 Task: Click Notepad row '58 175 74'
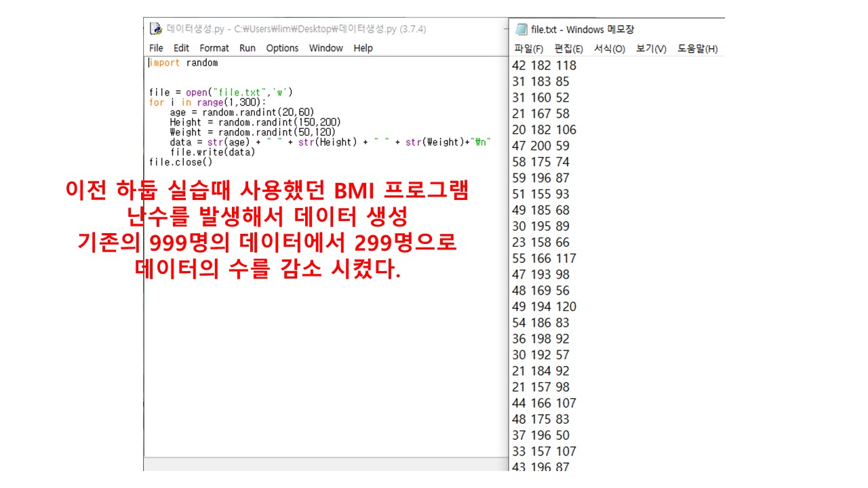[x=540, y=162]
